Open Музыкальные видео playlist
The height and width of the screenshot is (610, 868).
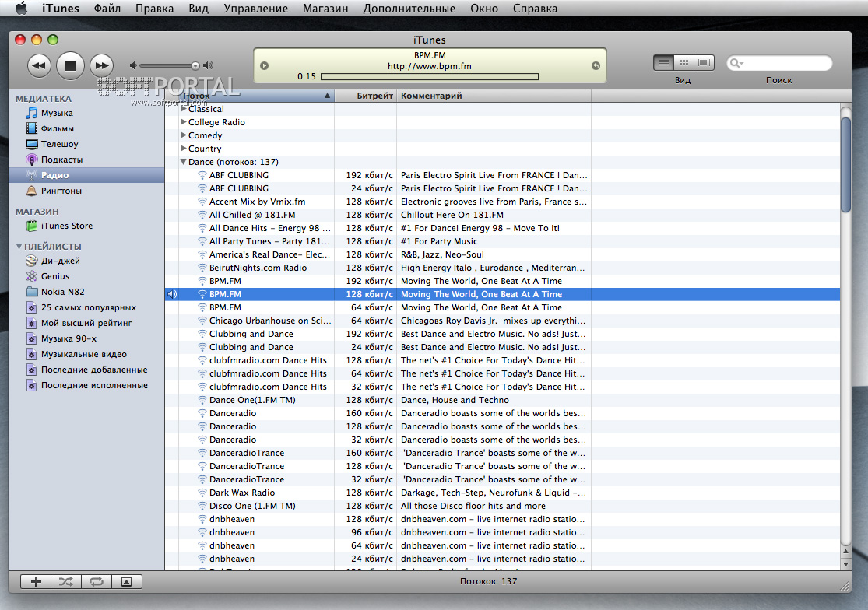84,354
